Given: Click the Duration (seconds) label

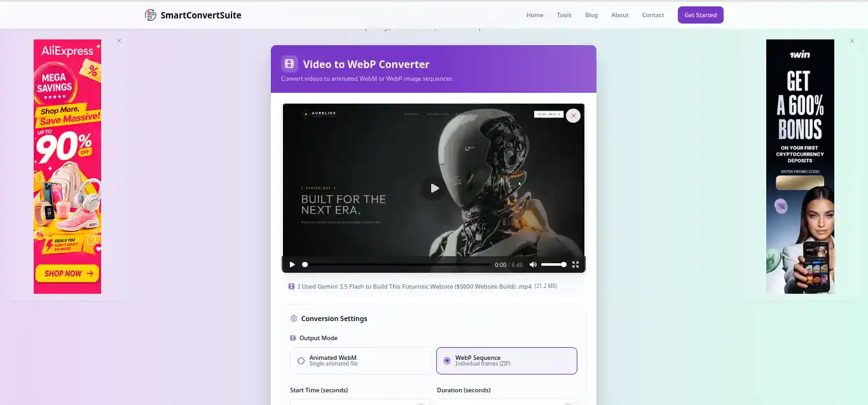Looking at the screenshot, I should click(464, 390).
